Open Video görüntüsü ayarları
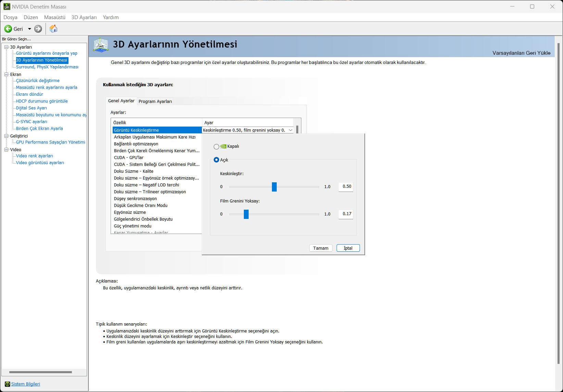The height and width of the screenshot is (392, 563). click(40, 163)
